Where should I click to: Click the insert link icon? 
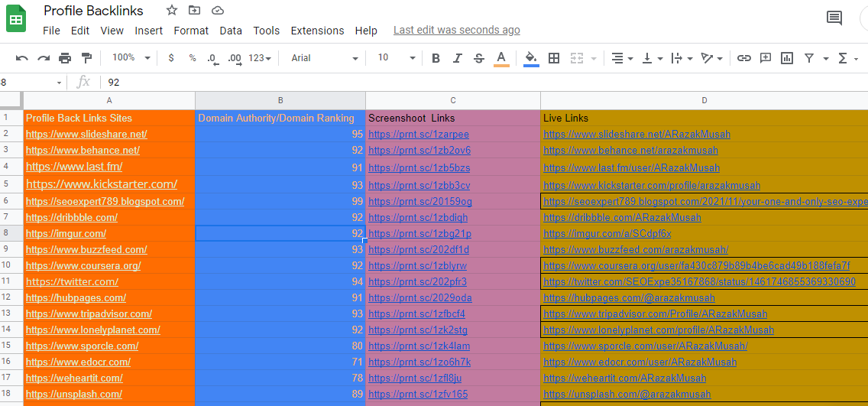743,58
